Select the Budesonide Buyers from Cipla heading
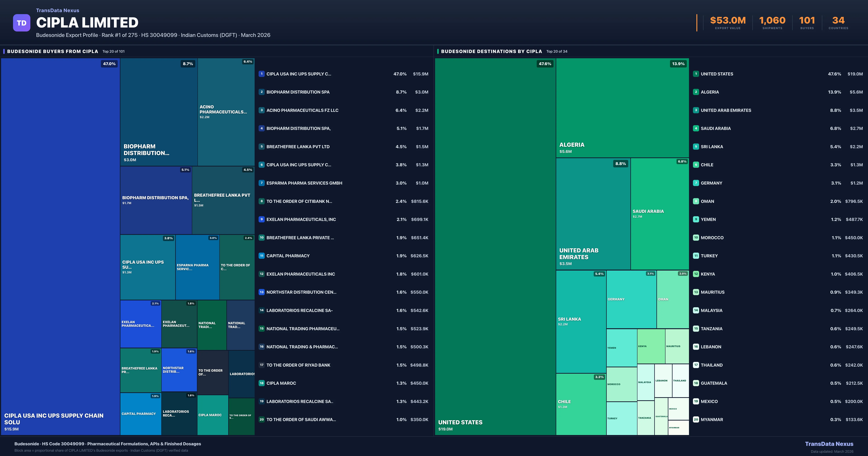The height and width of the screenshot is (456, 868). tap(53, 51)
